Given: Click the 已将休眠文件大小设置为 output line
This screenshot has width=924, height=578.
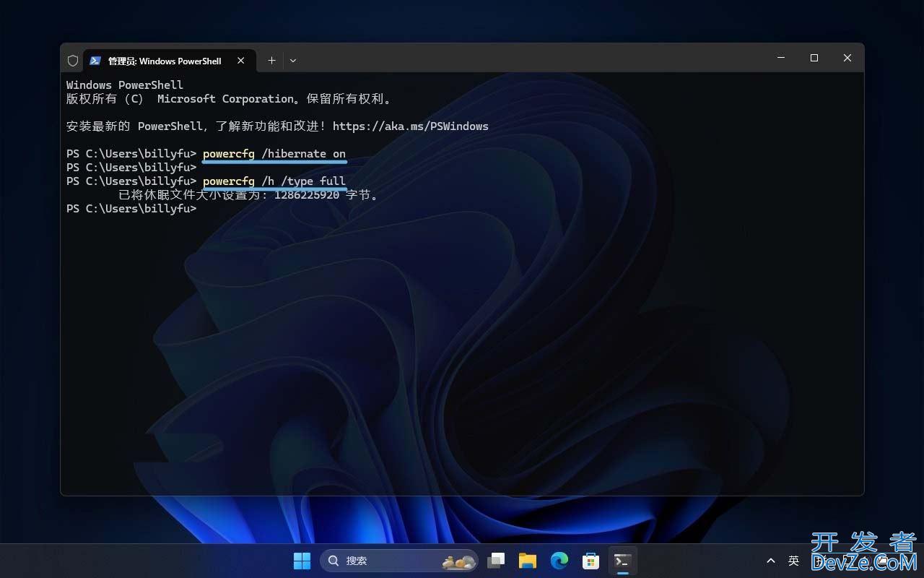Looking at the screenshot, I should pos(248,195).
